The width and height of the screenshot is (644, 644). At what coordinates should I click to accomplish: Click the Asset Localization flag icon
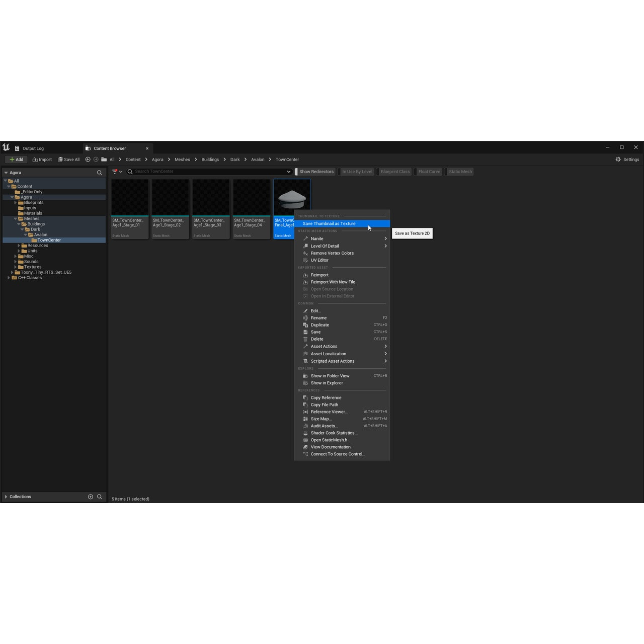coord(305,354)
